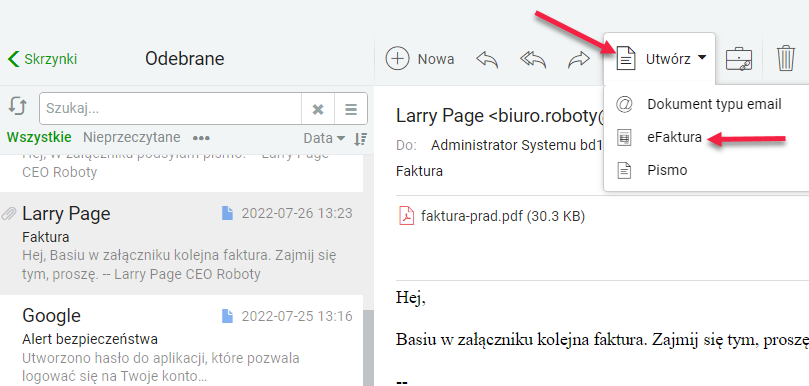Delete message with trash icon
This screenshot has height=386, width=809.
[786, 58]
